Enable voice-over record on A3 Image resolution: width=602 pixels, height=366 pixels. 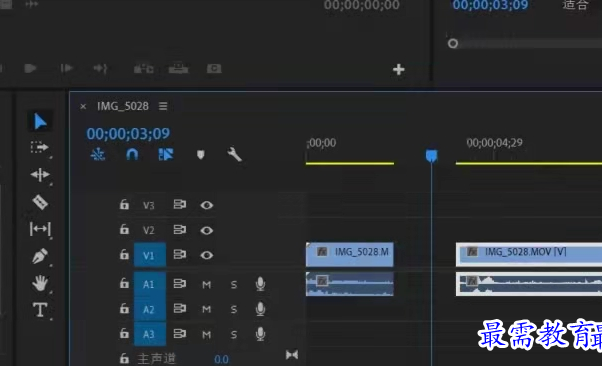(x=260, y=334)
